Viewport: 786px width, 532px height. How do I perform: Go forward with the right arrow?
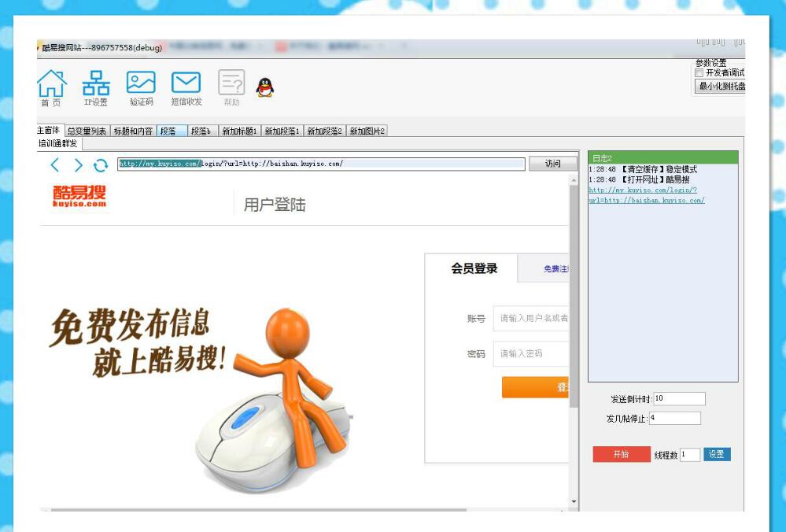coord(78,164)
